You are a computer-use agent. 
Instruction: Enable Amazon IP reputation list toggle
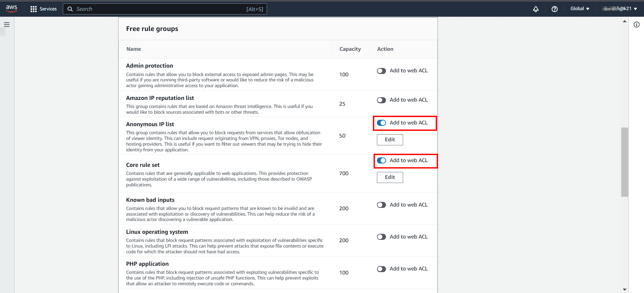pyautogui.click(x=381, y=100)
